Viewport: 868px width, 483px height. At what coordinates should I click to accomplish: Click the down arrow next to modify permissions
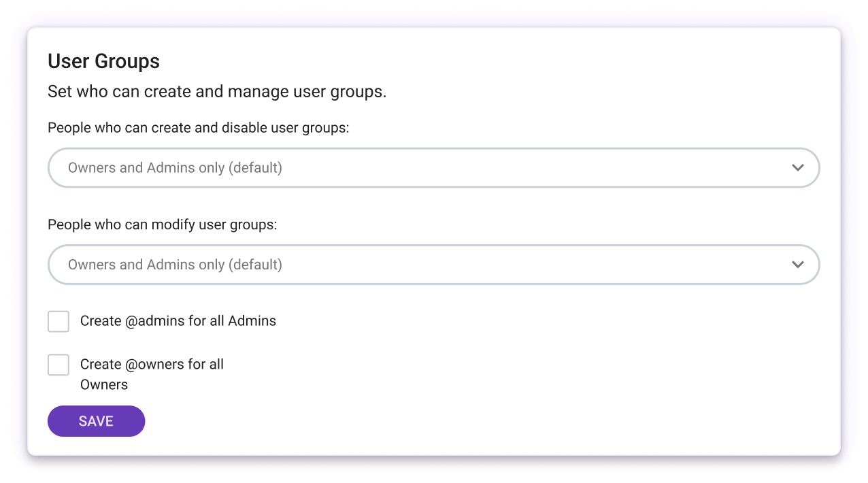coord(798,265)
